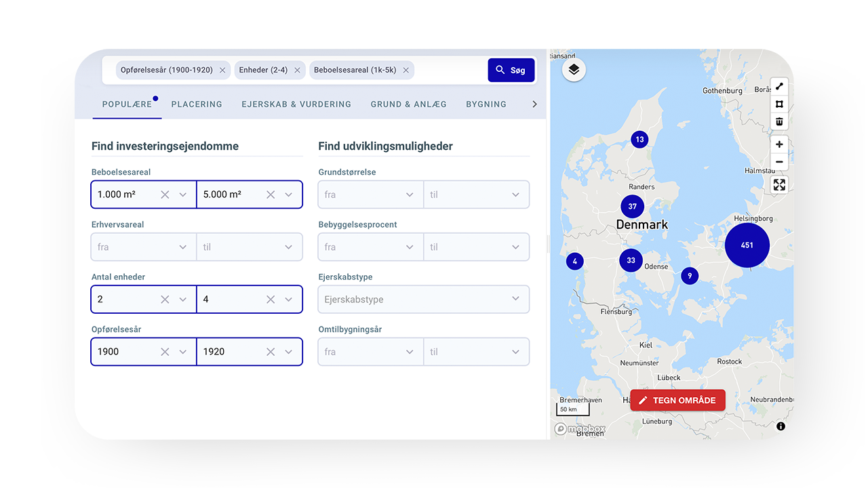Remove the Opførelsesår (1900-1920) filter chip

pos(222,70)
